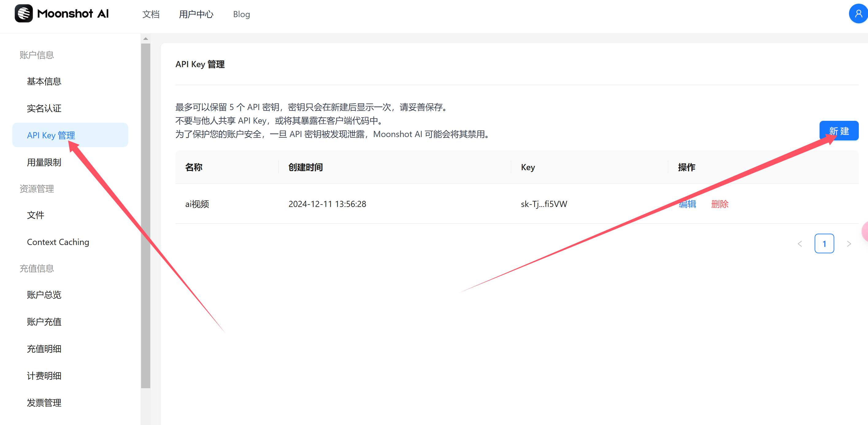
Task: Open 实名认证 from the sidebar
Action: click(44, 108)
